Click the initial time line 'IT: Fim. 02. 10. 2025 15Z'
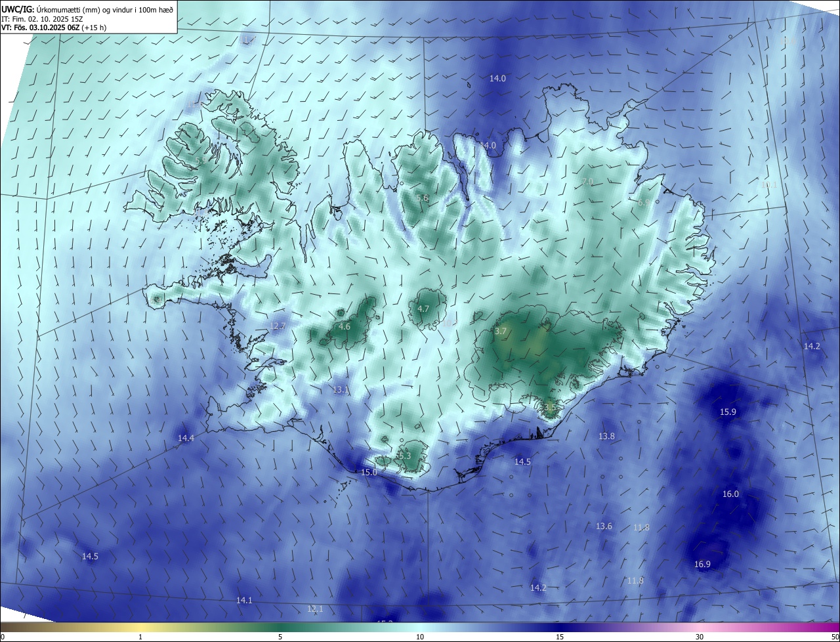The height and width of the screenshot is (642, 840). click(x=42, y=19)
